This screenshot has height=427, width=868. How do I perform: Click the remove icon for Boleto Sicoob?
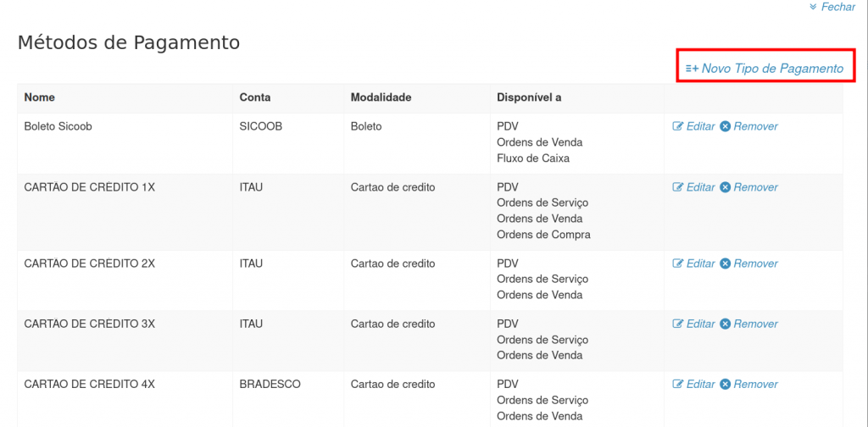(x=725, y=126)
